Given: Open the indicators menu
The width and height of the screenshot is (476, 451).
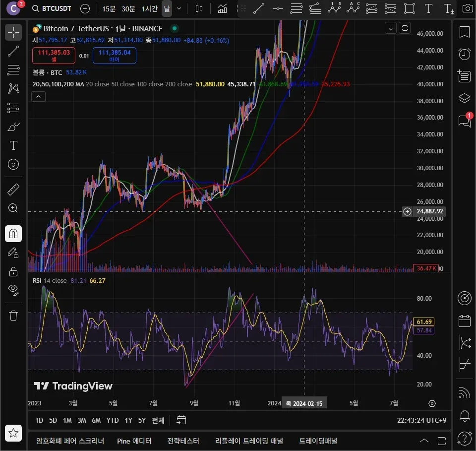Looking at the screenshot, I should point(222,9).
